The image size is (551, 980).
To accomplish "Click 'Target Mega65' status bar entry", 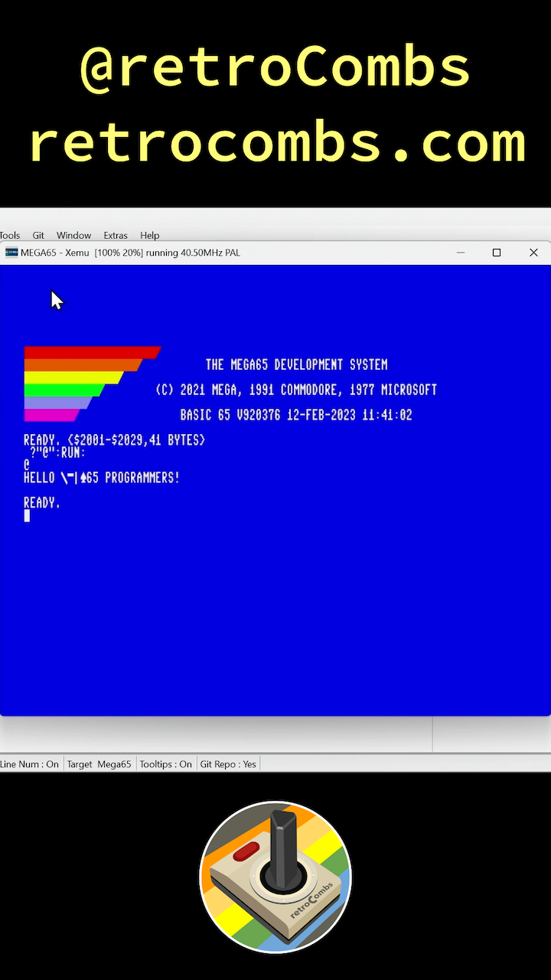I will click(99, 764).
